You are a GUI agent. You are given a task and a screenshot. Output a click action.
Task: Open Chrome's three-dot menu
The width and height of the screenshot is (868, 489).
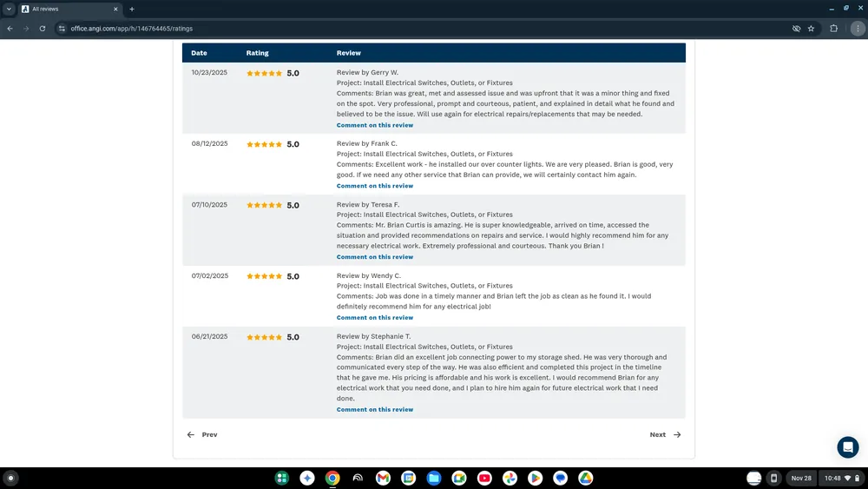[x=858, y=28]
